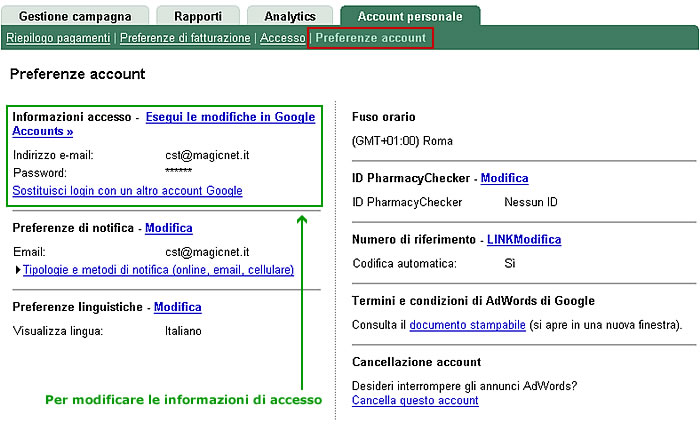Open the documento stampabile link

coord(467,325)
